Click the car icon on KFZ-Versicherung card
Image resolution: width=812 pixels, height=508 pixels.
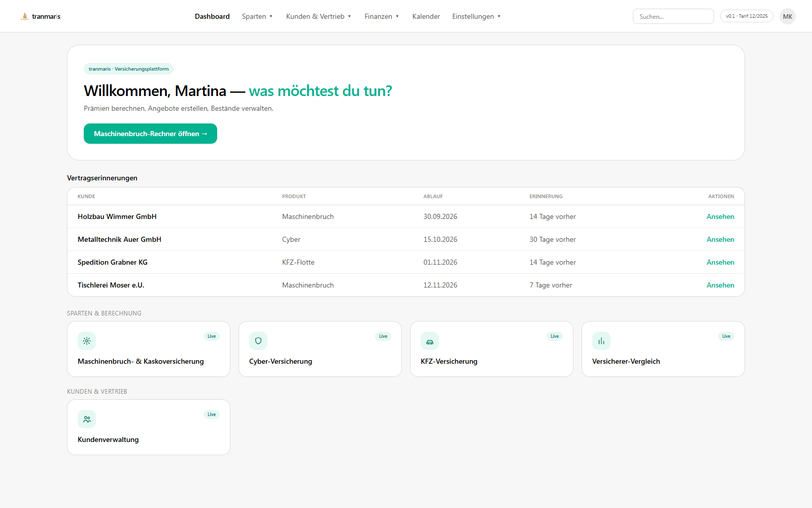pyautogui.click(x=430, y=341)
